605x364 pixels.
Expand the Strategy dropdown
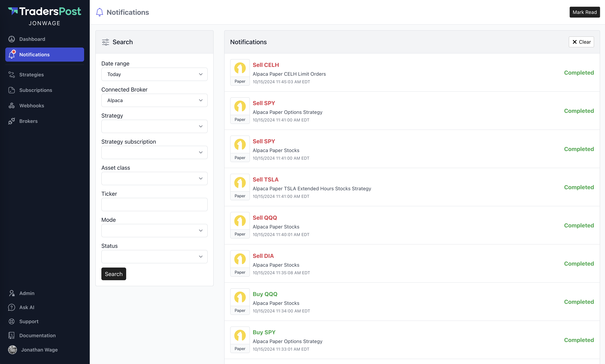(x=155, y=126)
